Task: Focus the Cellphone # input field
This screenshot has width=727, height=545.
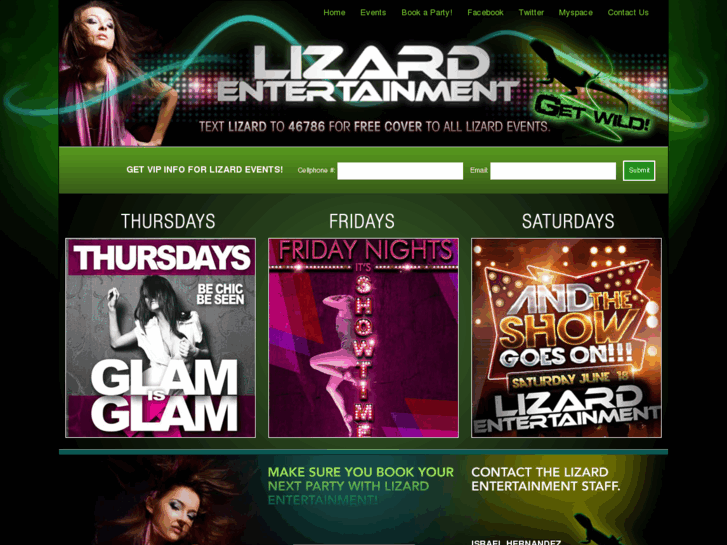Action: pos(400,171)
